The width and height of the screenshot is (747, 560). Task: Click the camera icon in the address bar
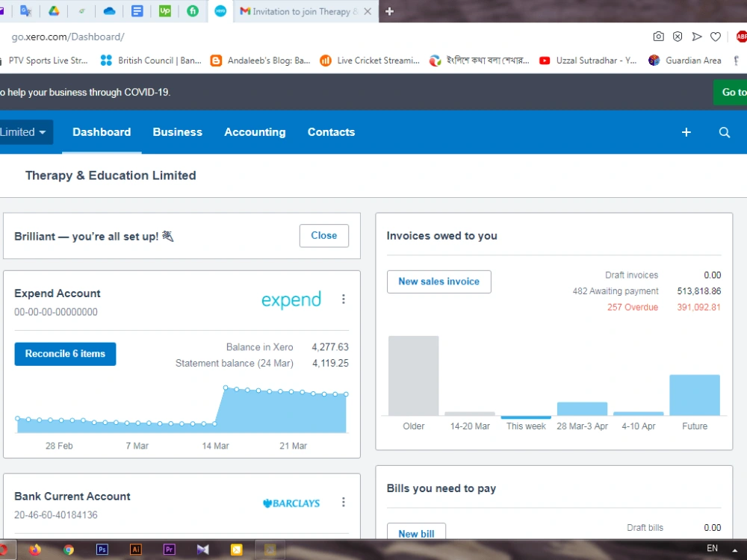pyautogui.click(x=658, y=35)
